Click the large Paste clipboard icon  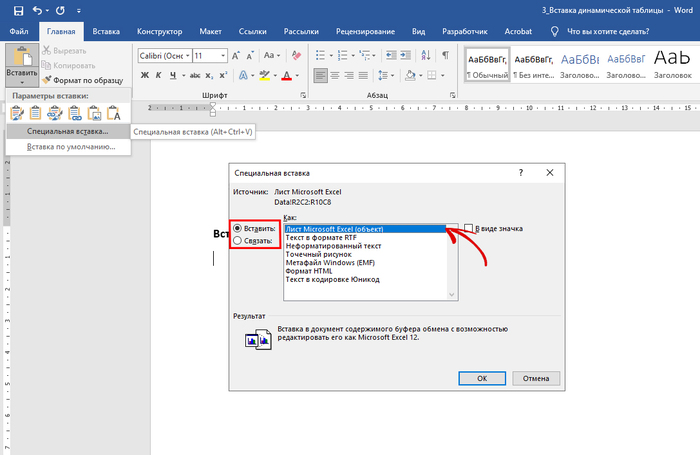22,56
